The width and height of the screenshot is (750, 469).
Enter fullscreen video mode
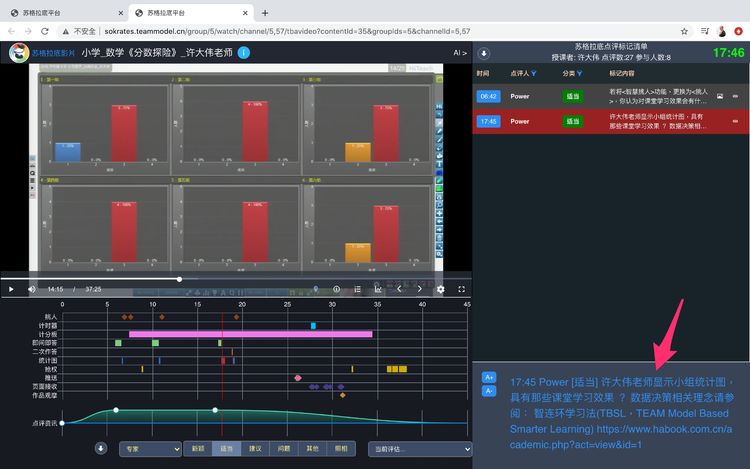click(x=460, y=289)
